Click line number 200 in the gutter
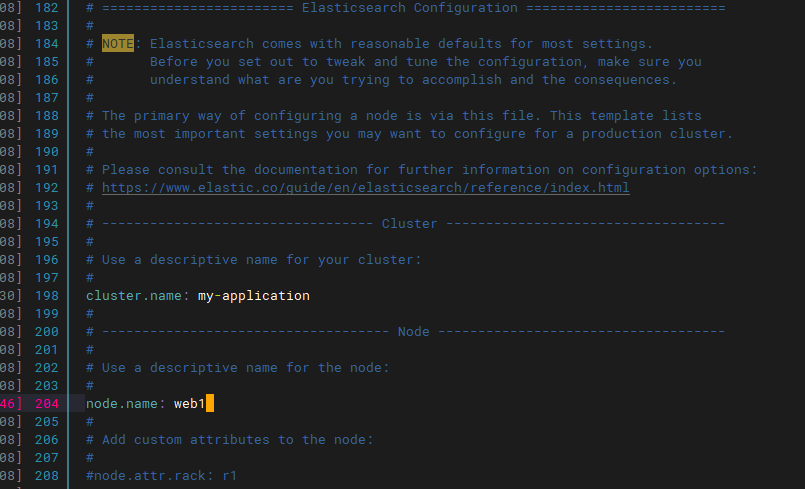This screenshot has height=489, width=805. 47,331
